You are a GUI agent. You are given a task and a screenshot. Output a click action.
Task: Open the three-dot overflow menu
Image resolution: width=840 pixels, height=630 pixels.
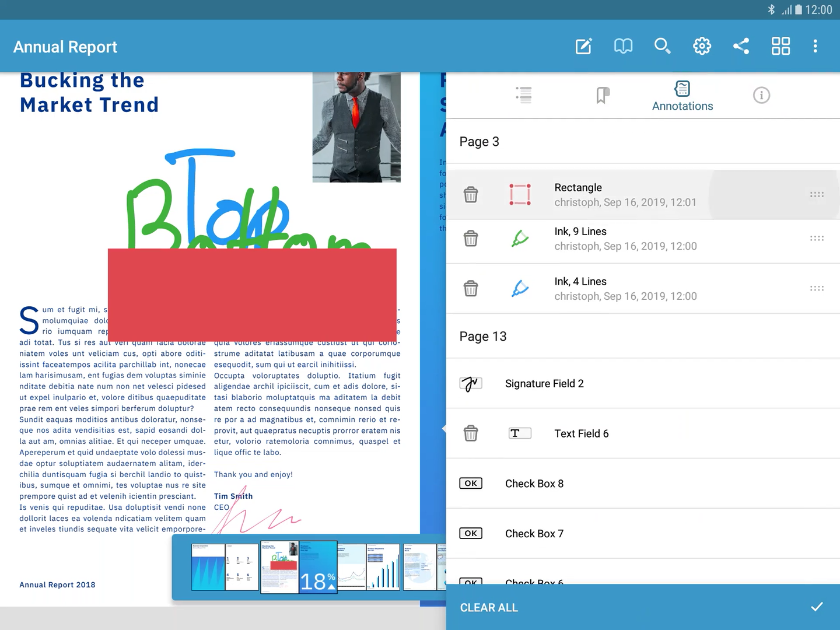point(815,46)
